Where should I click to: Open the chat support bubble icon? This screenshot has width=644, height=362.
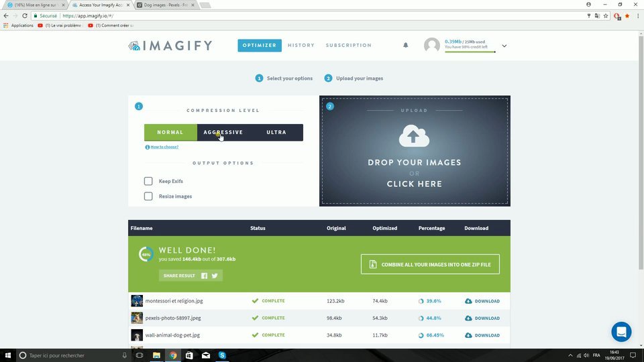621,332
